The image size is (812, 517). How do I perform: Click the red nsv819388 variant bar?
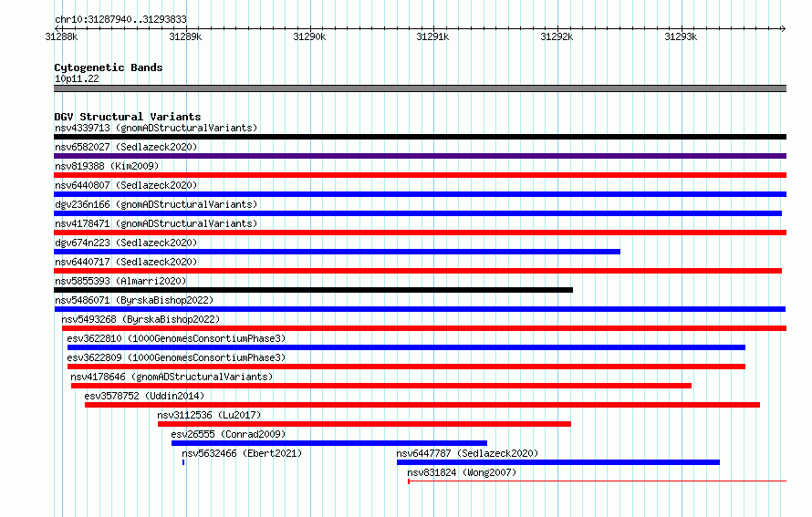(420, 175)
